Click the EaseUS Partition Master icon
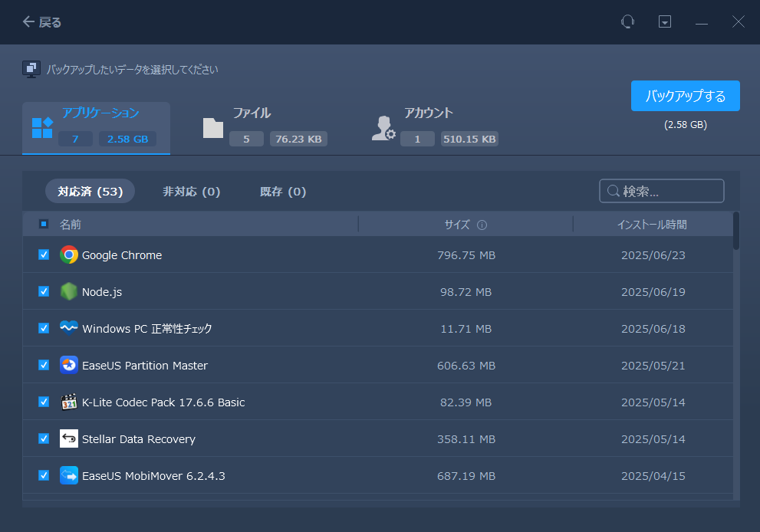Viewport: 760px width, 532px height. pyautogui.click(x=69, y=365)
